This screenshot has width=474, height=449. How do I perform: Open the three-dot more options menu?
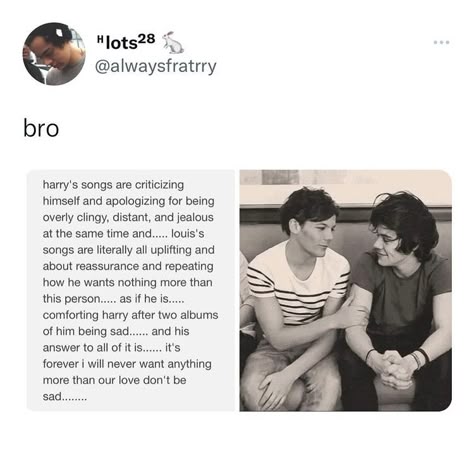click(442, 42)
